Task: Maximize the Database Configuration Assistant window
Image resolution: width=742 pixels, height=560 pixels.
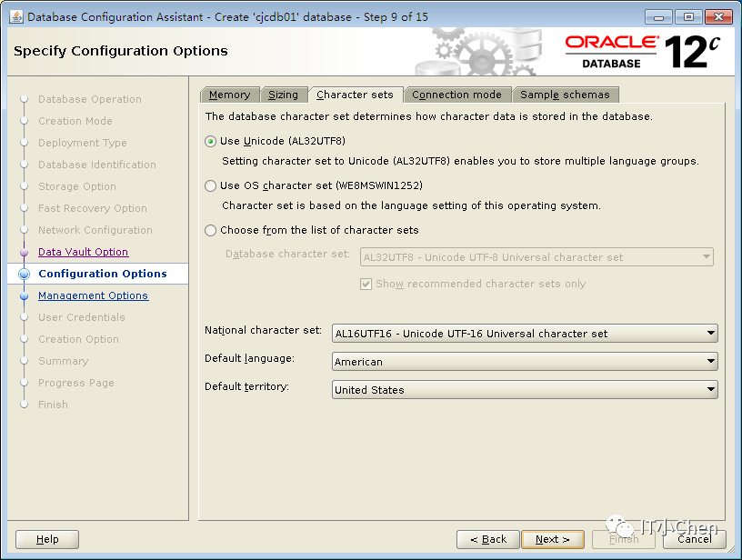Action: click(x=688, y=17)
